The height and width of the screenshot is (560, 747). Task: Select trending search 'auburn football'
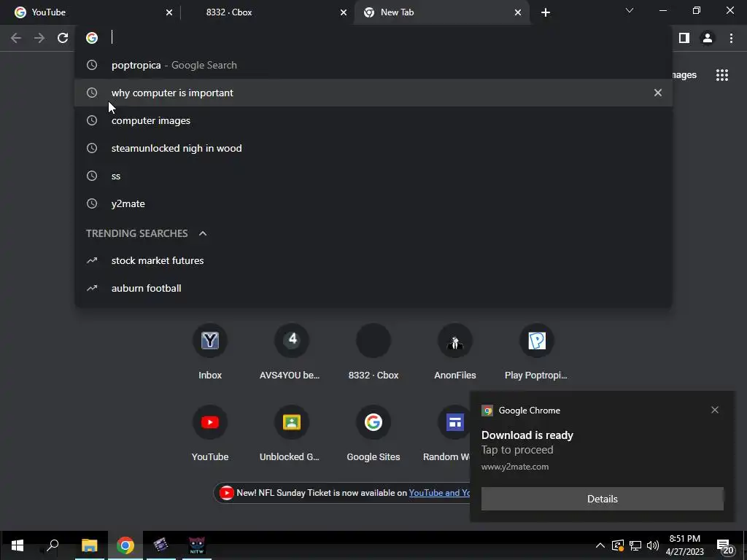pos(373,288)
